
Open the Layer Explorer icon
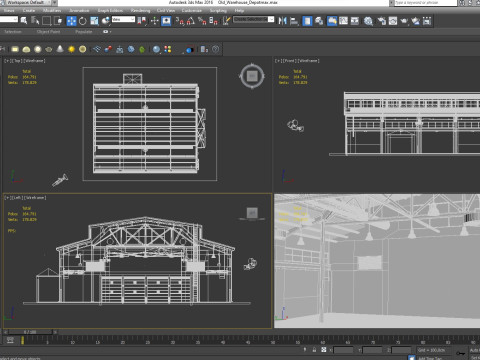(x=319, y=21)
